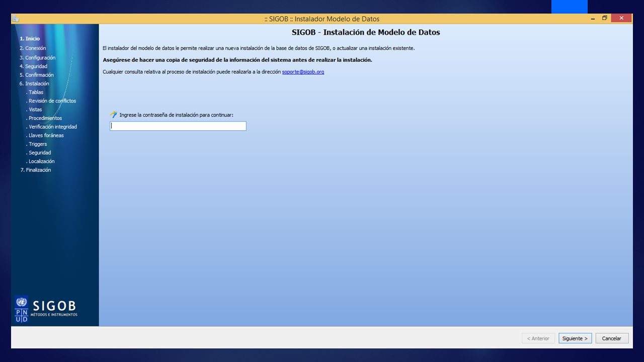Click the SIGOB PNUD logo in sidebar
644x362 pixels.
pos(46,309)
